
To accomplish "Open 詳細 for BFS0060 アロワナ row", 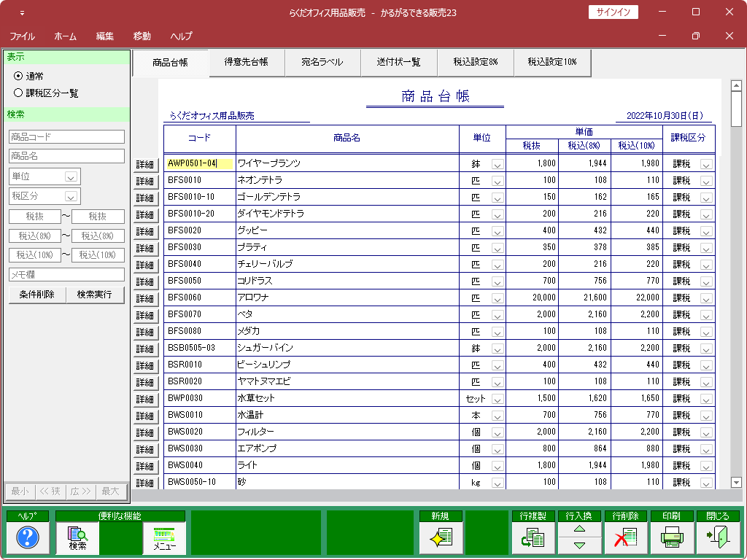I will (x=145, y=298).
